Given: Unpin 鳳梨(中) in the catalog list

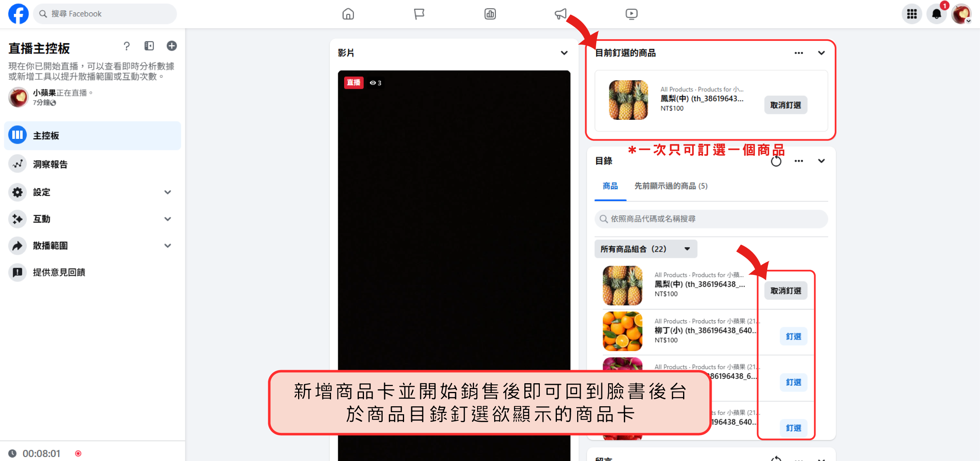Looking at the screenshot, I should (x=786, y=291).
